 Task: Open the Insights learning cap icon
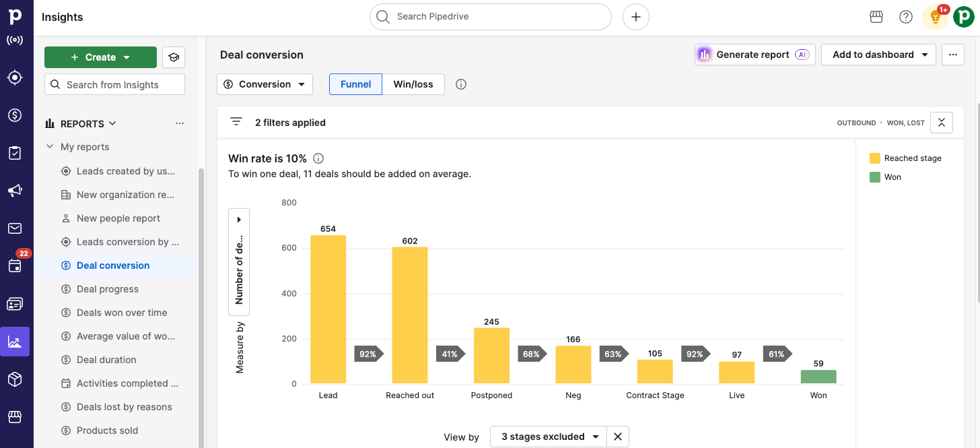pyautogui.click(x=174, y=57)
